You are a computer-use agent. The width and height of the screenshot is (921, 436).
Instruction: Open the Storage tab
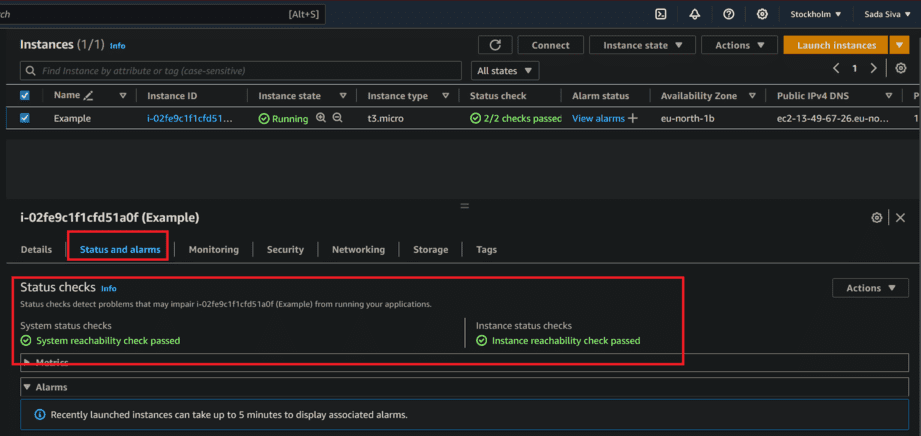pos(431,250)
